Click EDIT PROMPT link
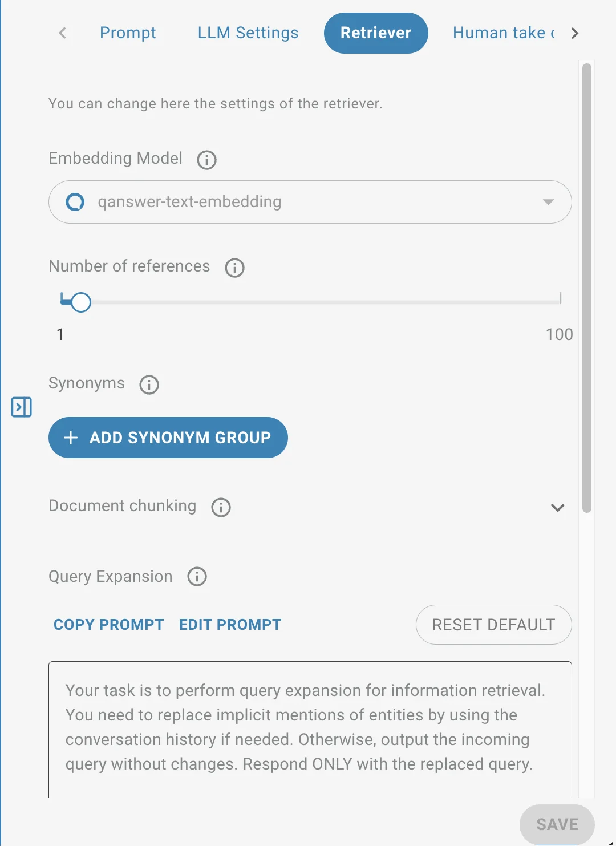Image resolution: width=616 pixels, height=846 pixels. pyautogui.click(x=230, y=625)
